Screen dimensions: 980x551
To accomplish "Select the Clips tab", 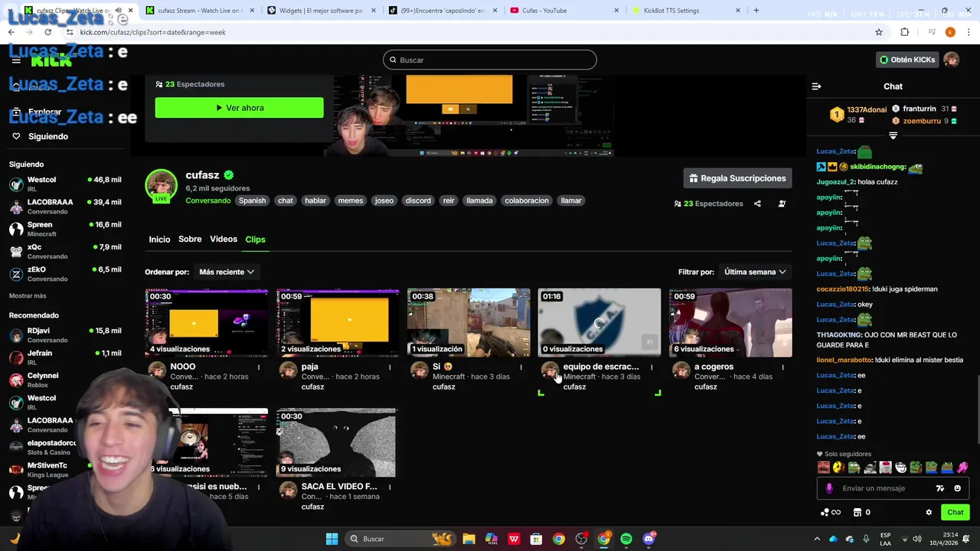I will click(255, 240).
